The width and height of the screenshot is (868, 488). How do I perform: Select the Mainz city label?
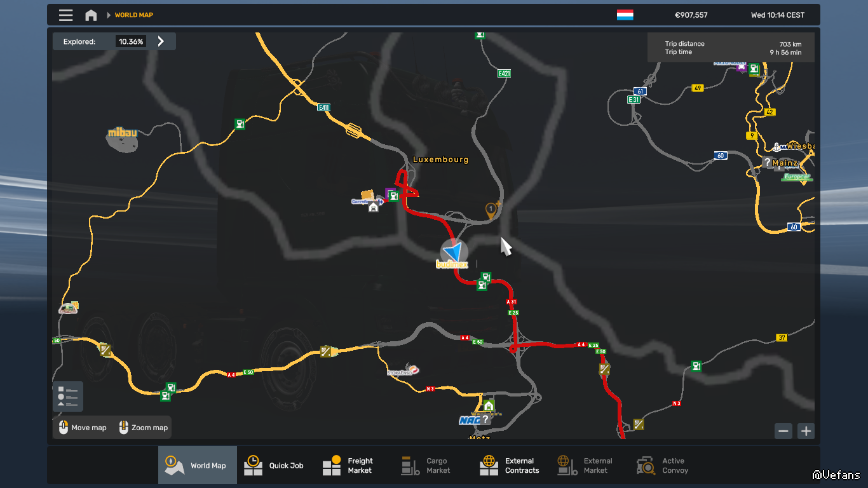tap(785, 163)
